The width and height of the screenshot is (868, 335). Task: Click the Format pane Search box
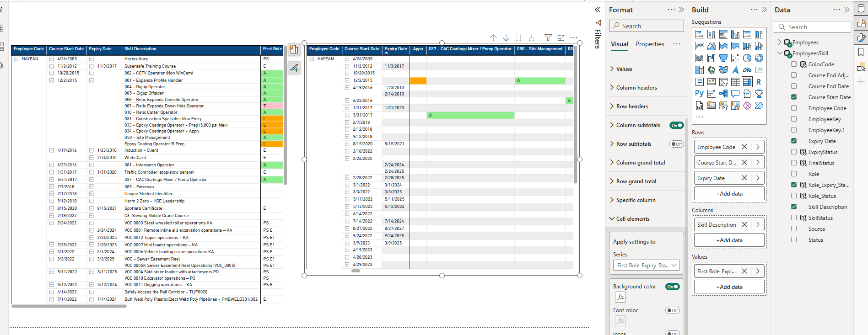pos(647,26)
